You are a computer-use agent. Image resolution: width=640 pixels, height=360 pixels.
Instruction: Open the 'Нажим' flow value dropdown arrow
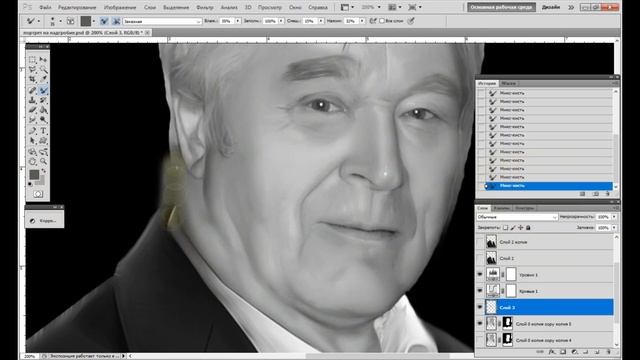coord(362,21)
